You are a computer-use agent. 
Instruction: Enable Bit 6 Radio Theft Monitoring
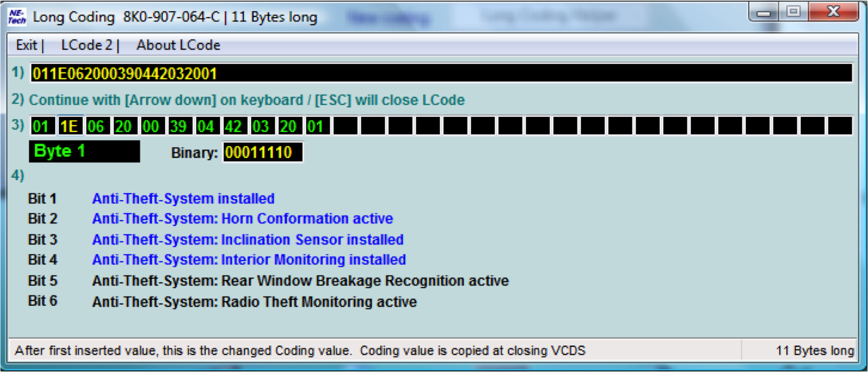[x=254, y=302]
